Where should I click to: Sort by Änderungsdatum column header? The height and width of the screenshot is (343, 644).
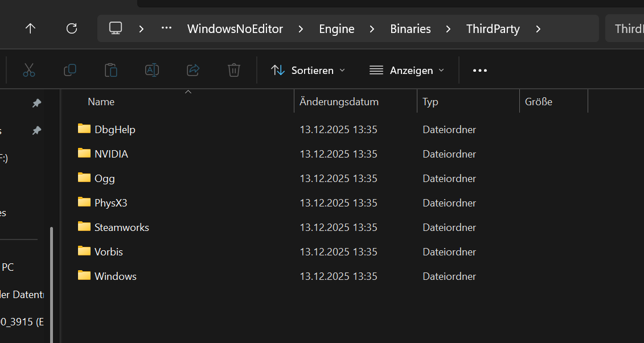[x=339, y=102]
